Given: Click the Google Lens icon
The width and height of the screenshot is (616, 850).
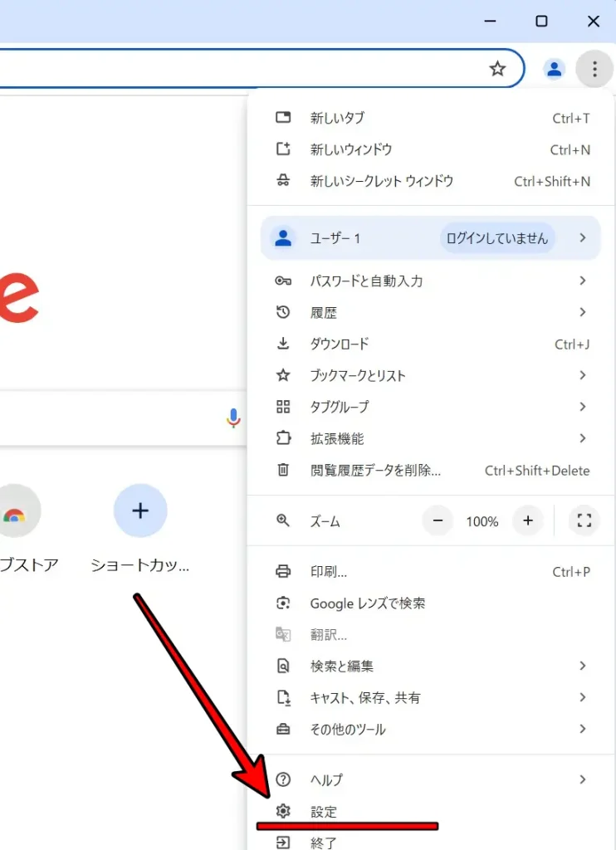Looking at the screenshot, I should (x=283, y=603).
